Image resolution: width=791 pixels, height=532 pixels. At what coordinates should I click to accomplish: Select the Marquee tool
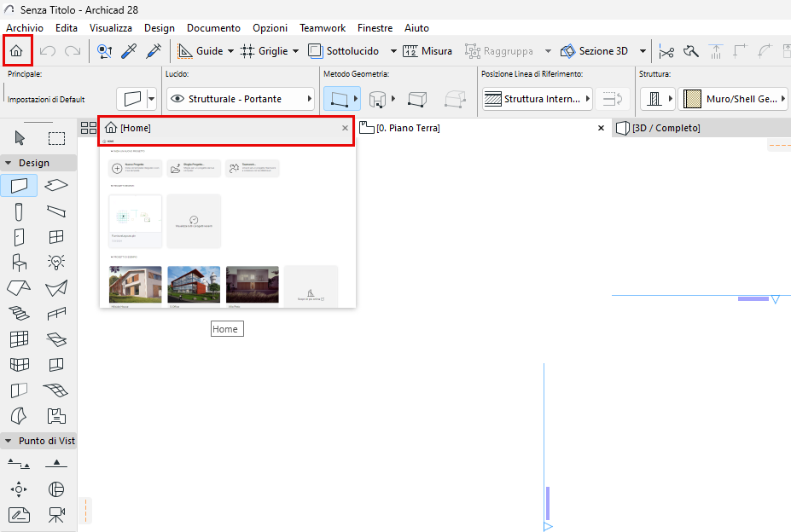[x=56, y=138]
